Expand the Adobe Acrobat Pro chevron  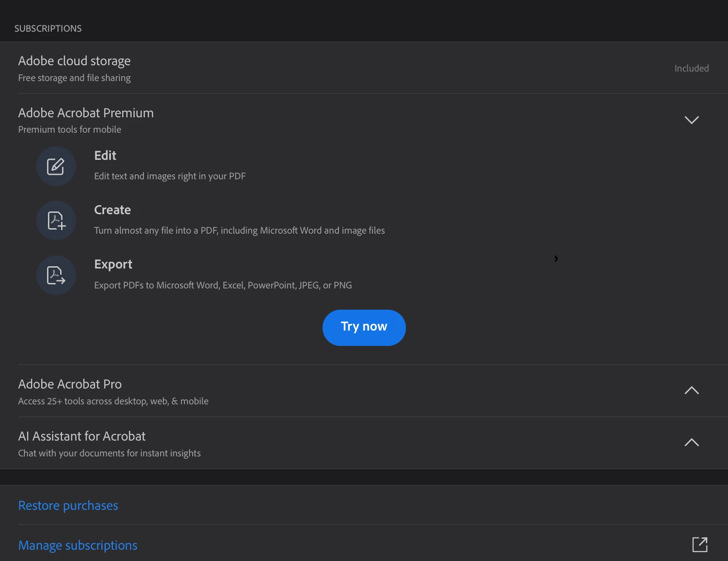point(691,390)
